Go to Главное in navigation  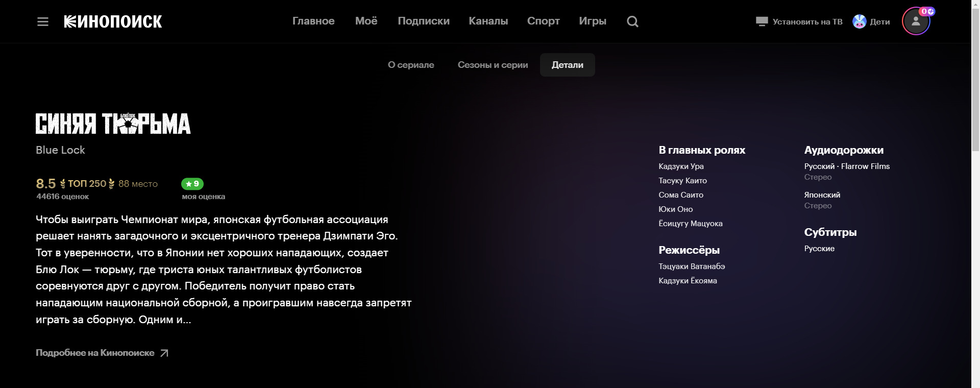tap(313, 21)
